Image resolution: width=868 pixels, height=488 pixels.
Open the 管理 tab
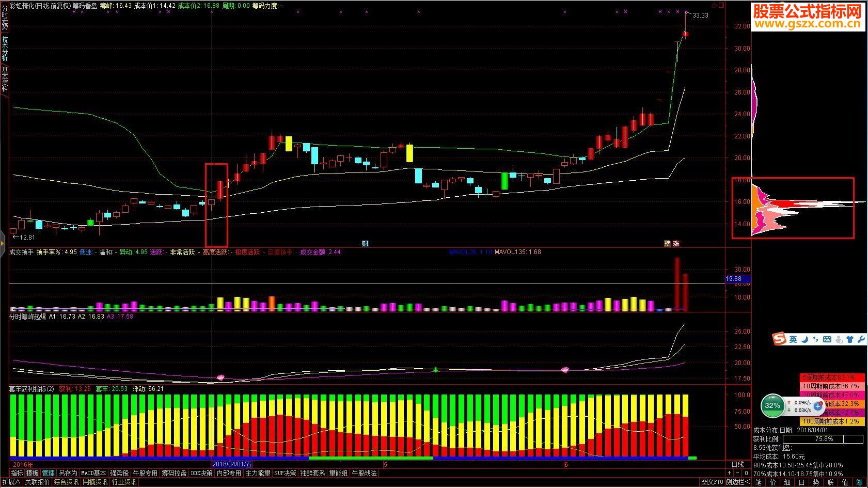pos(48,473)
